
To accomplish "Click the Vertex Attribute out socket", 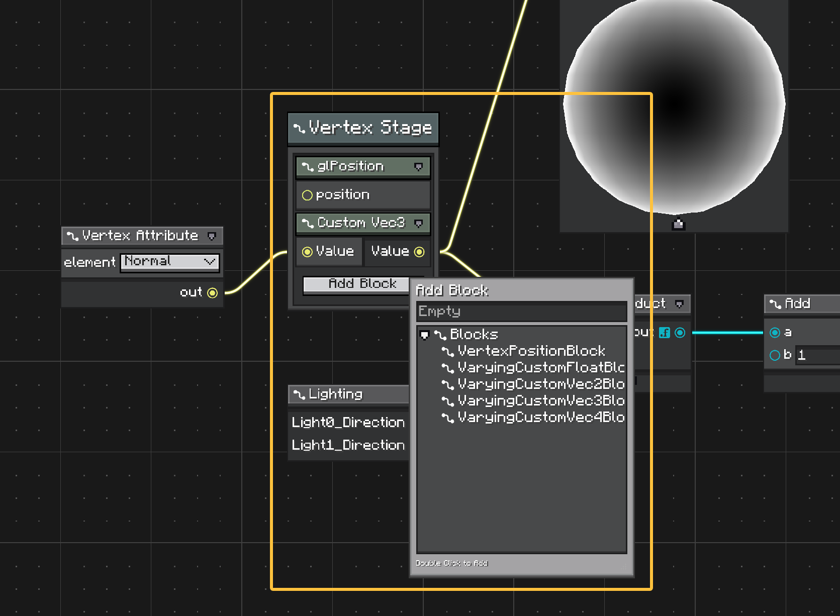I will 213,292.
